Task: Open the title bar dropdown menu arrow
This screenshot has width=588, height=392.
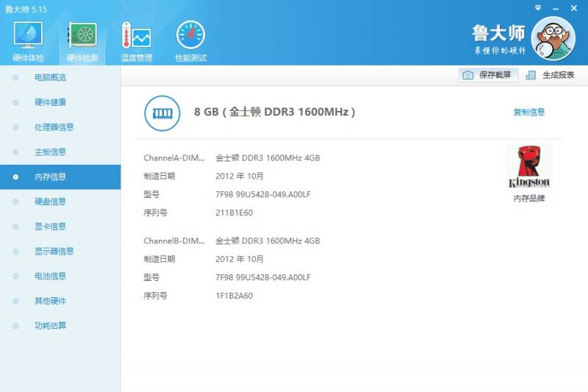Action: pyautogui.click(x=538, y=8)
